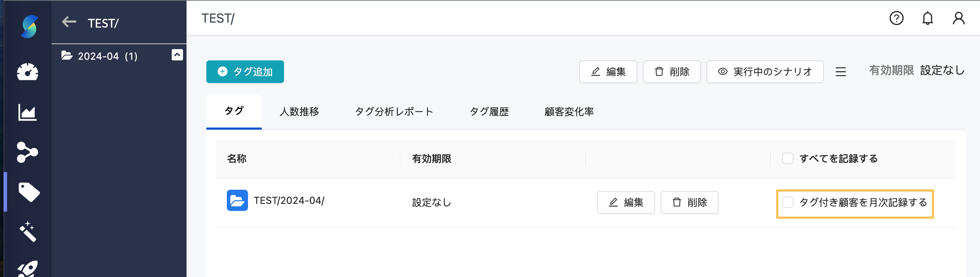Enable the すべてを記録する checkbox

787,159
